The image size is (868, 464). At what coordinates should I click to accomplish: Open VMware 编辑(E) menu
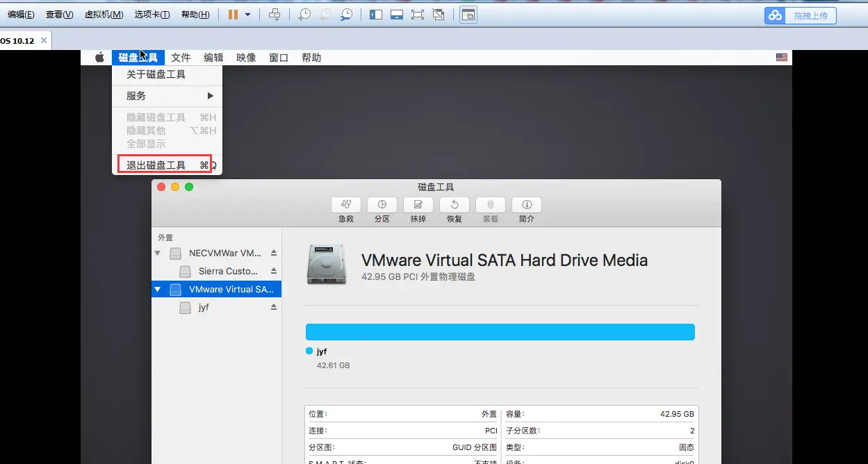click(21, 15)
